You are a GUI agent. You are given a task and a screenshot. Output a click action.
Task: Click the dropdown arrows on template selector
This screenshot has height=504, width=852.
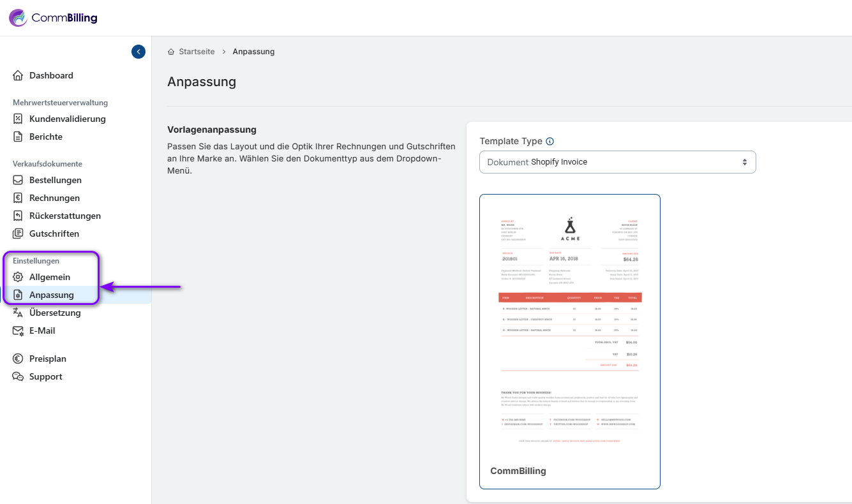(744, 162)
